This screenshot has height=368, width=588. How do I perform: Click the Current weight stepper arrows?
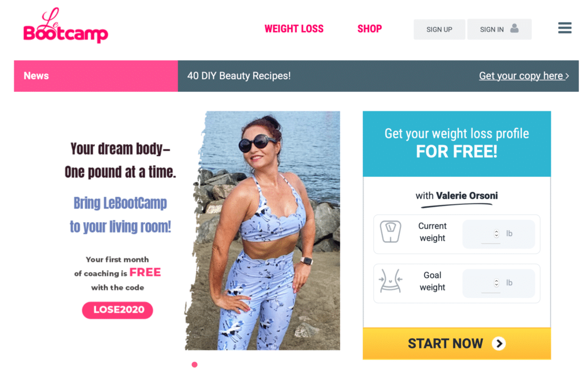point(496,234)
